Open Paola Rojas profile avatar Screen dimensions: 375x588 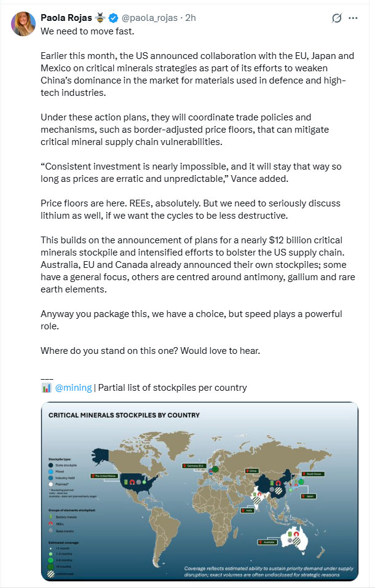(23, 23)
